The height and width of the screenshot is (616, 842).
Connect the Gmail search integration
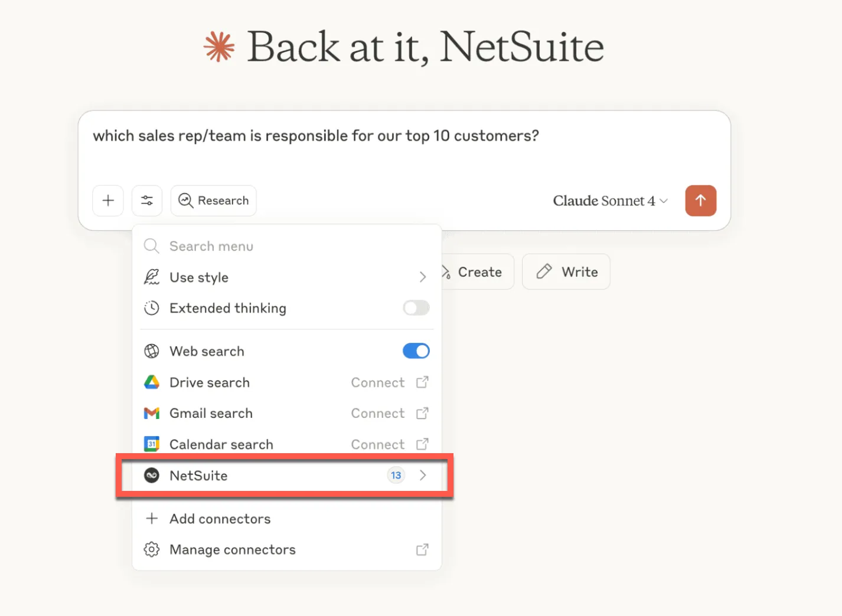[x=378, y=413]
